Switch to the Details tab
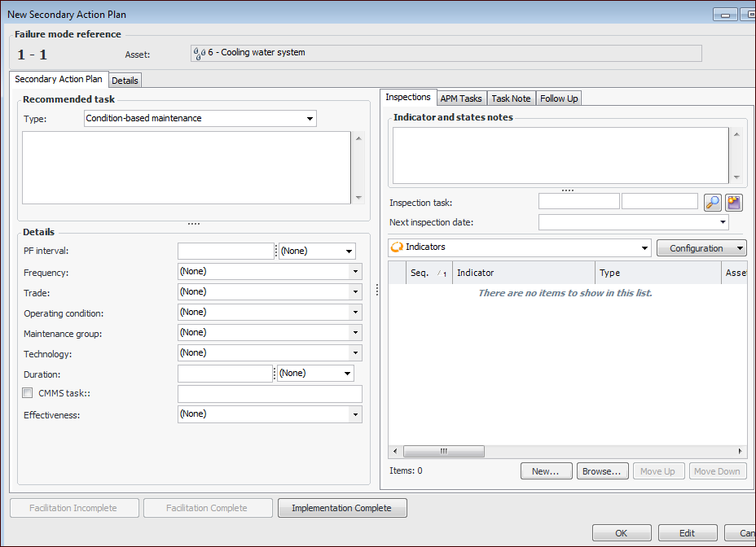Image resolution: width=756 pixels, height=547 pixels. tap(125, 81)
